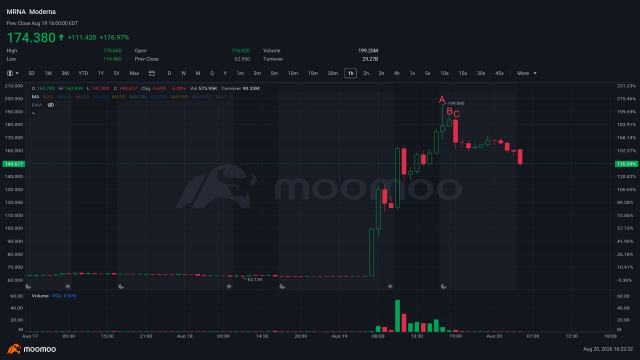Click the Turnover 29.27B value
This screenshot has width=640, height=360.
[370, 59]
